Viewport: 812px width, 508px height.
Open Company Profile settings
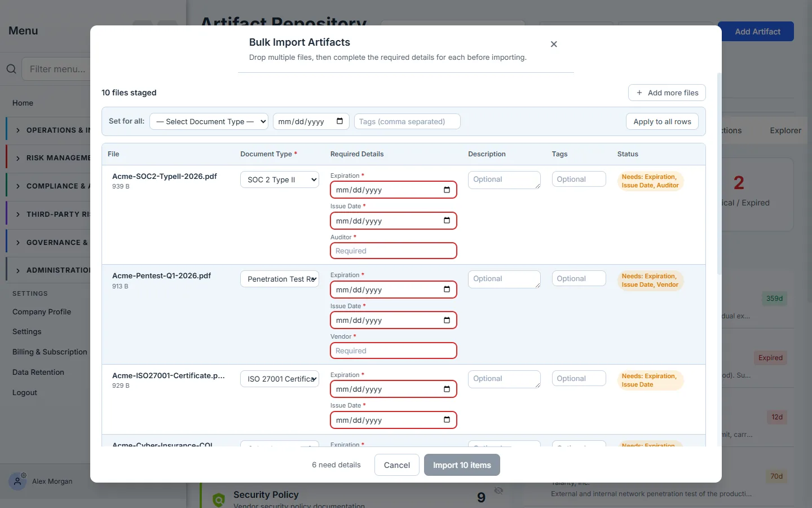coord(42,312)
